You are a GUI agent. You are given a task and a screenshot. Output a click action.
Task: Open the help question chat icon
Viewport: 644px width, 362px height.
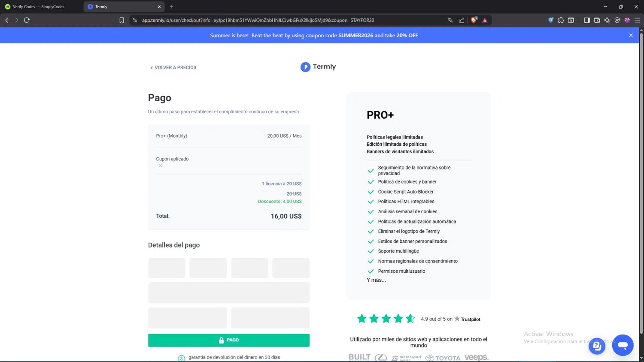pos(597,346)
